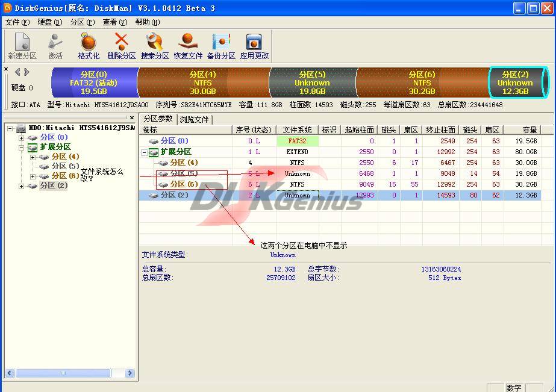Click the 搜索分区 (search partition) icon

(x=155, y=46)
